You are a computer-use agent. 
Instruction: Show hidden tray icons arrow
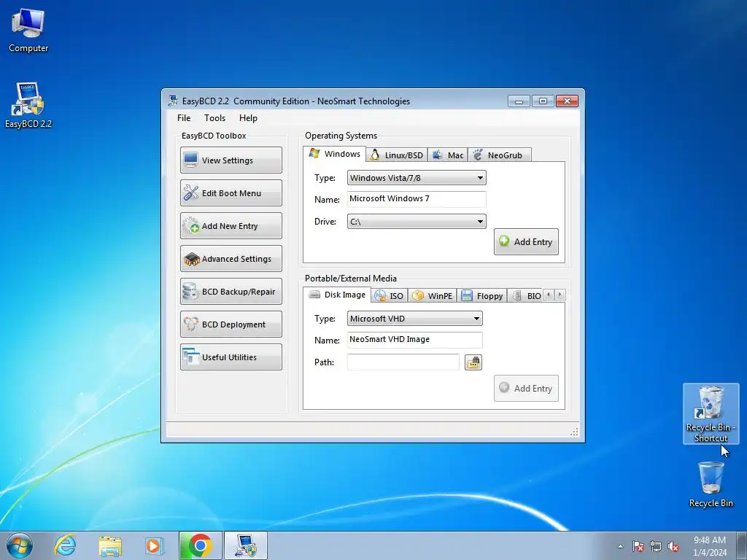click(620, 546)
